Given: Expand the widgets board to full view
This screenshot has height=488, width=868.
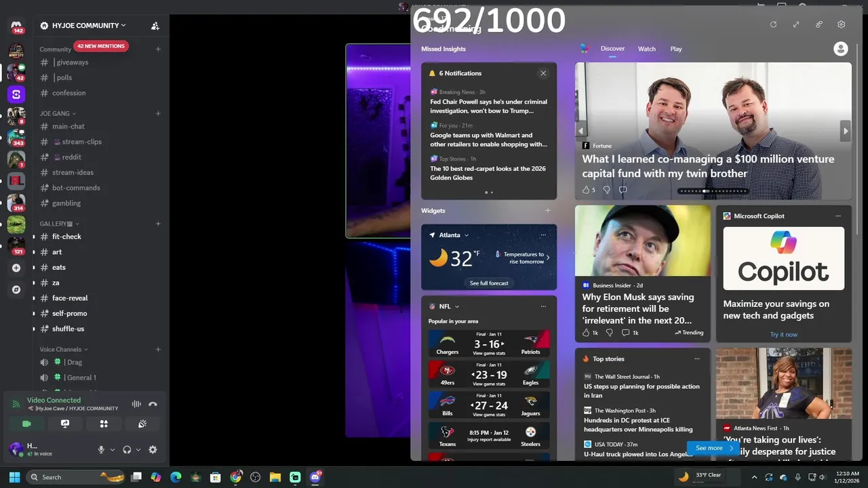Looking at the screenshot, I should pos(796,24).
